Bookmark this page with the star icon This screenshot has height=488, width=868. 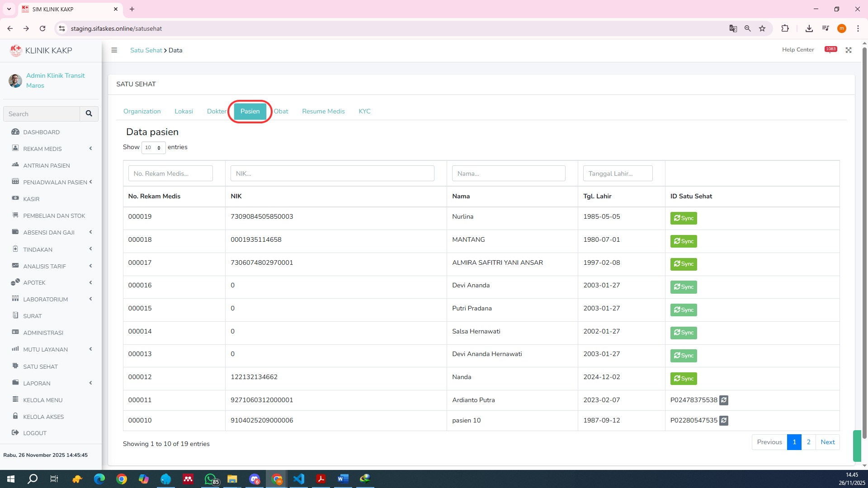(x=762, y=28)
